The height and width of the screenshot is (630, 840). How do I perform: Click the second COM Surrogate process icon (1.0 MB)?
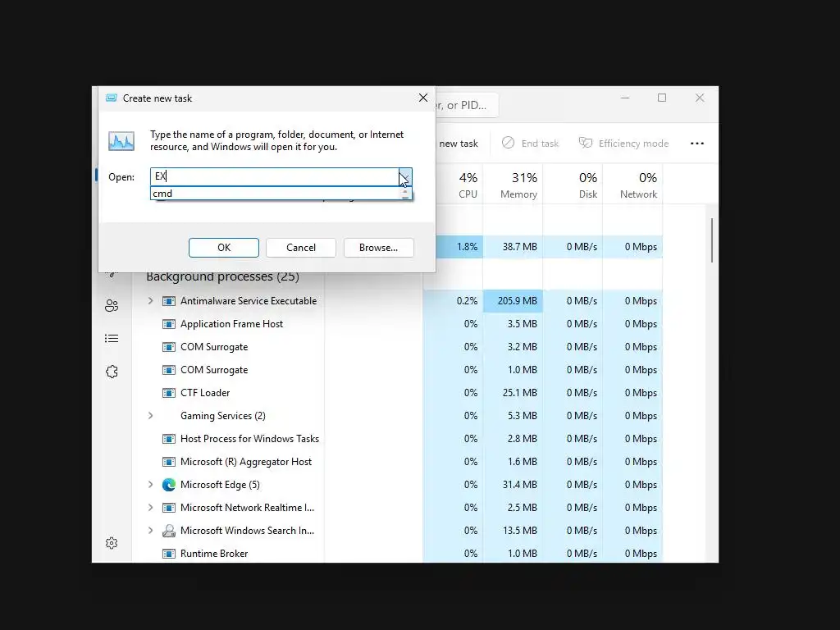tap(169, 370)
